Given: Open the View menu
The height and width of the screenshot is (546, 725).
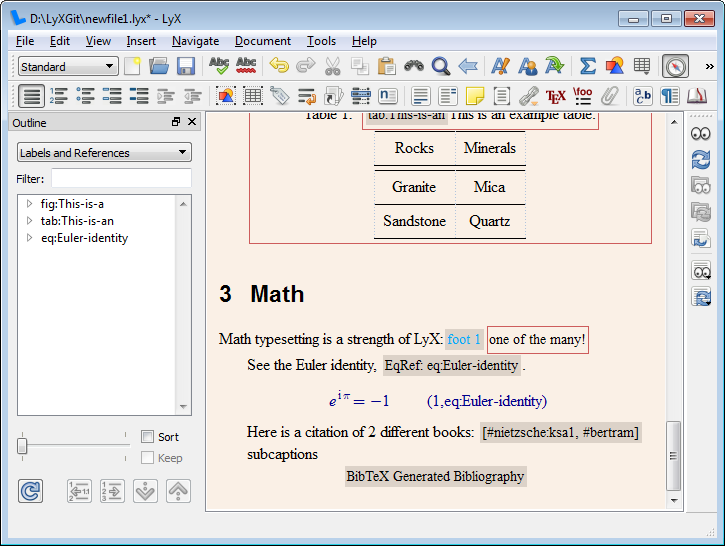Looking at the screenshot, I should click(98, 41).
